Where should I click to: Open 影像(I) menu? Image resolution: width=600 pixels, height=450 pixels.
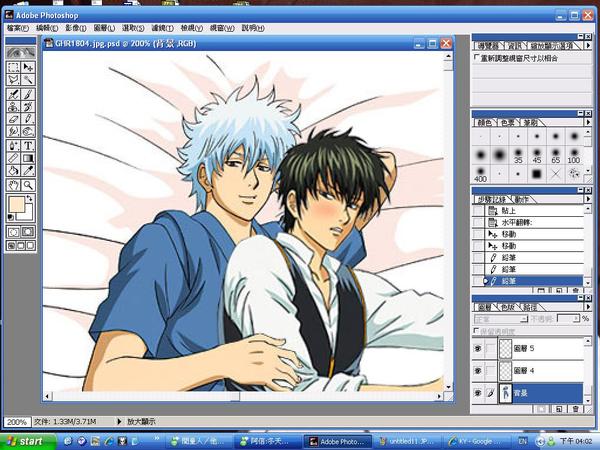click(75, 28)
